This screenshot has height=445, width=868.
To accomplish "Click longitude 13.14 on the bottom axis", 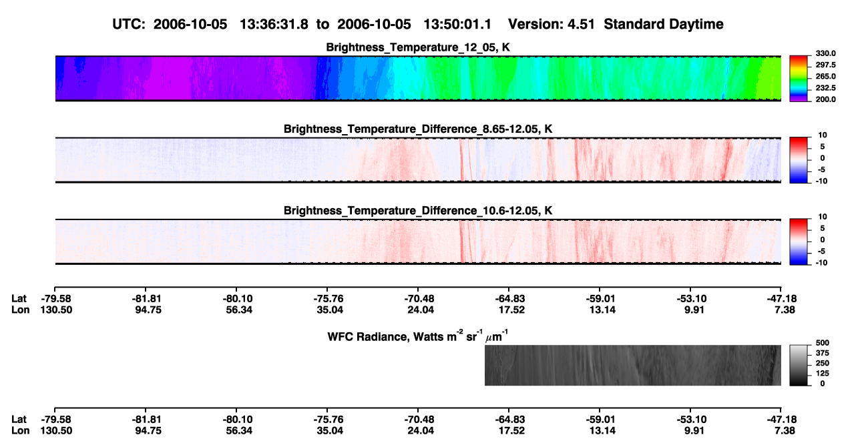I will 602,430.
